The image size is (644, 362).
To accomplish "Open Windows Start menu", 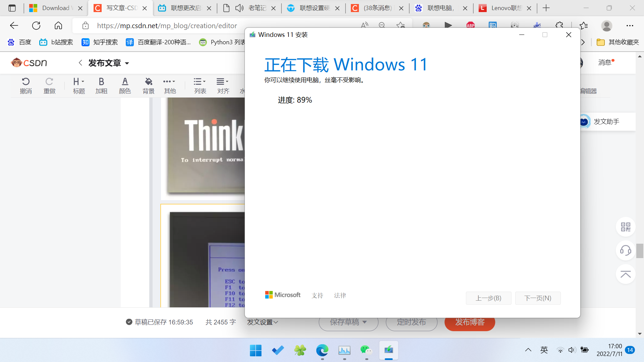I will (x=256, y=350).
